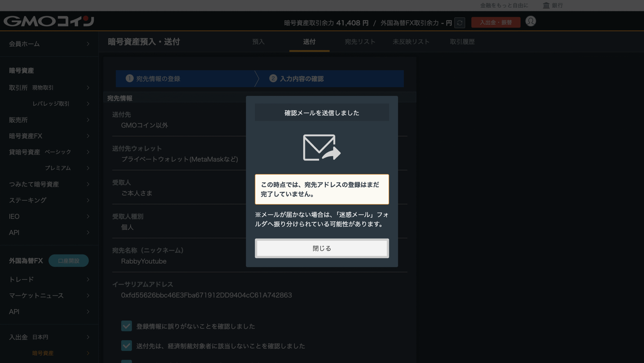
Task: Open ステーキング from the sidebar
Action: coord(28,200)
